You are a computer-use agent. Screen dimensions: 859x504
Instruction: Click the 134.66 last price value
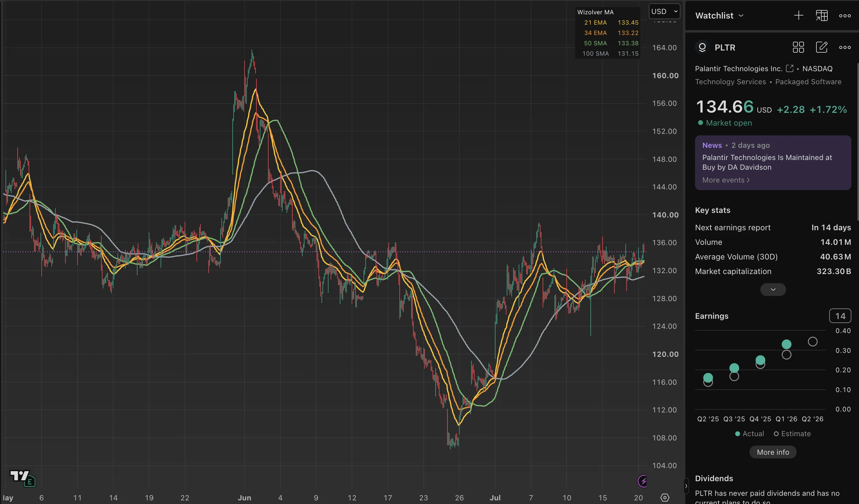click(x=724, y=107)
